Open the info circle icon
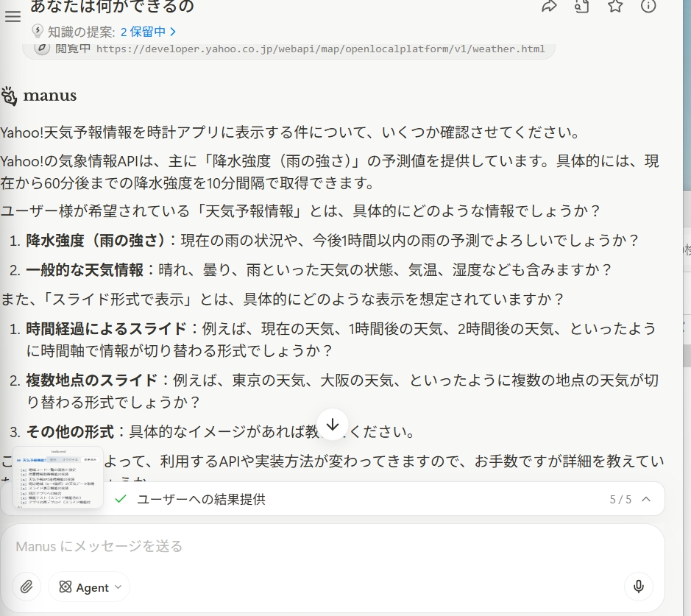This screenshot has height=616, width=691. point(648,6)
